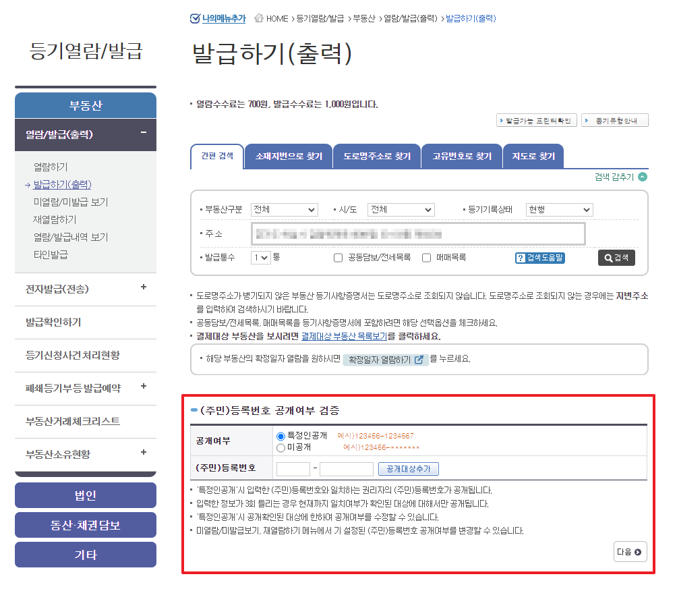Open 열람하기 in sidebar
The image size is (677, 616).
tap(51, 167)
